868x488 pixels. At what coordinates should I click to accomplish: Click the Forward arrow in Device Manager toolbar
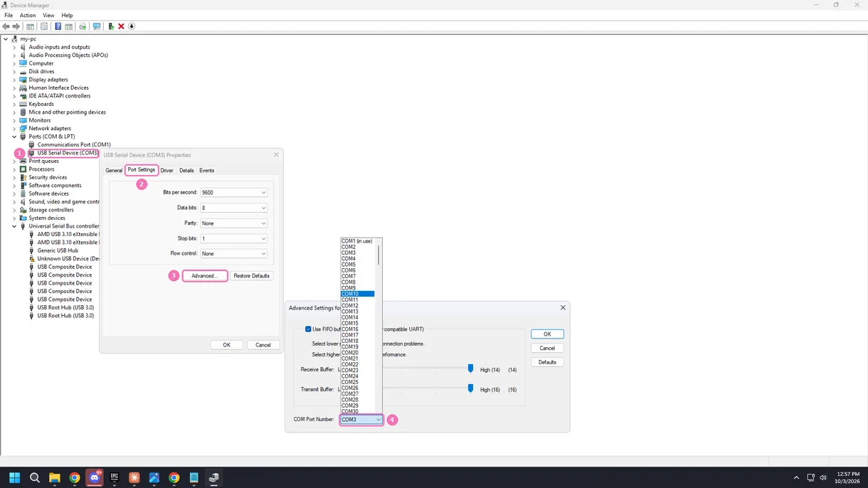click(x=16, y=26)
